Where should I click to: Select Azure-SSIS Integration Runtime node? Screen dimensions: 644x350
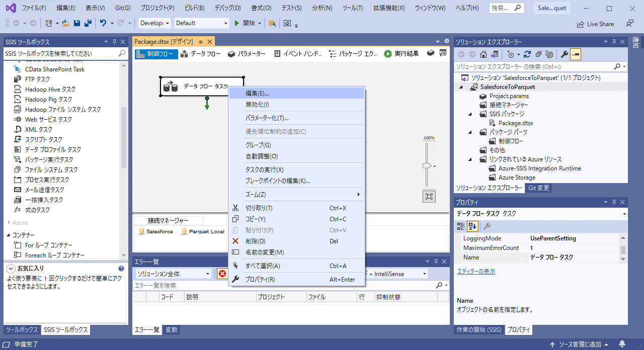click(540, 168)
